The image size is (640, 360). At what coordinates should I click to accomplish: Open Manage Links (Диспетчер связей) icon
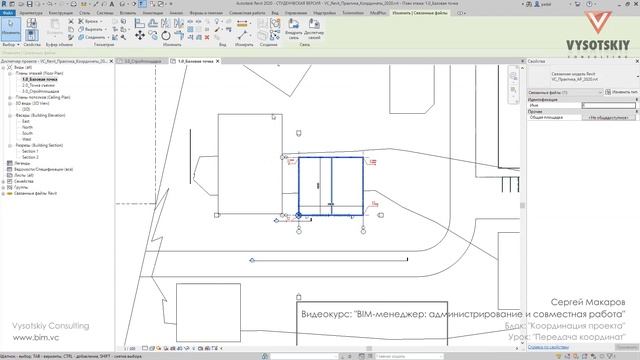point(314,29)
